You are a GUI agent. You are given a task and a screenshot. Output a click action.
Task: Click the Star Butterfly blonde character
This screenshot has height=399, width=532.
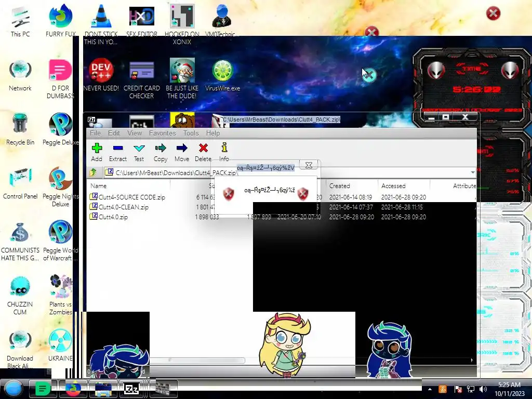coord(286,345)
